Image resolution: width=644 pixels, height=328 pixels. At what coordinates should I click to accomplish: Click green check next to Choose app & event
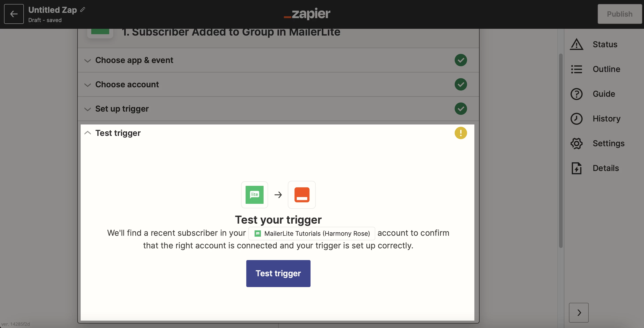click(461, 60)
